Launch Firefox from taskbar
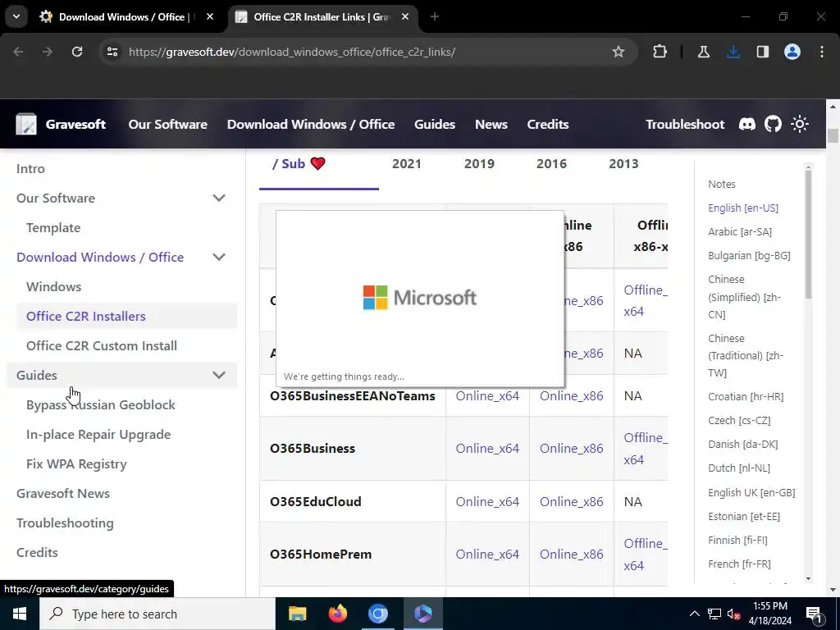The height and width of the screenshot is (630, 840). click(x=337, y=614)
